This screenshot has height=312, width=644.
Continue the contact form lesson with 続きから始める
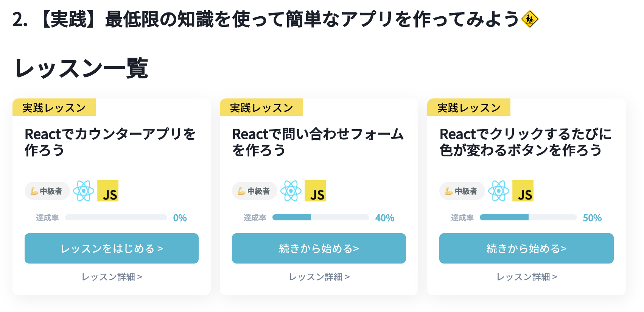click(x=319, y=248)
